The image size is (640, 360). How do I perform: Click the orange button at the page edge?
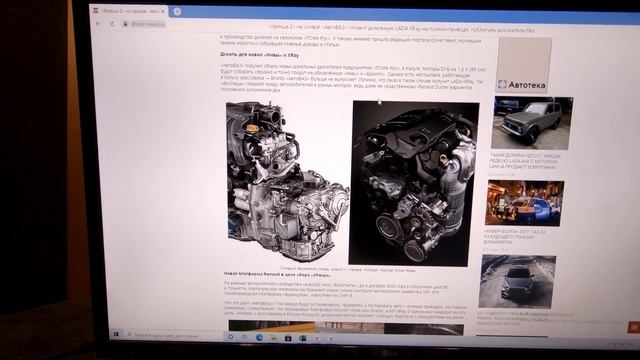click(634, 327)
